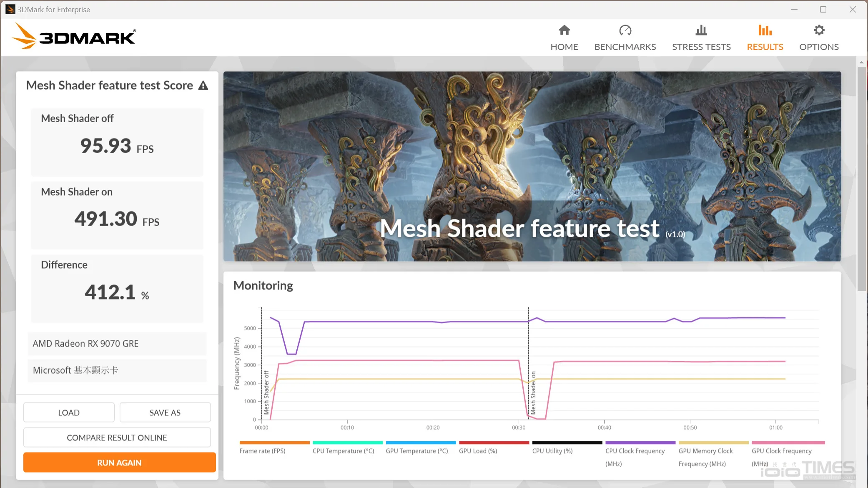Click the Mesh Shader feature test banner image
The width and height of the screenshot is (868, 488).
(532, 166)
